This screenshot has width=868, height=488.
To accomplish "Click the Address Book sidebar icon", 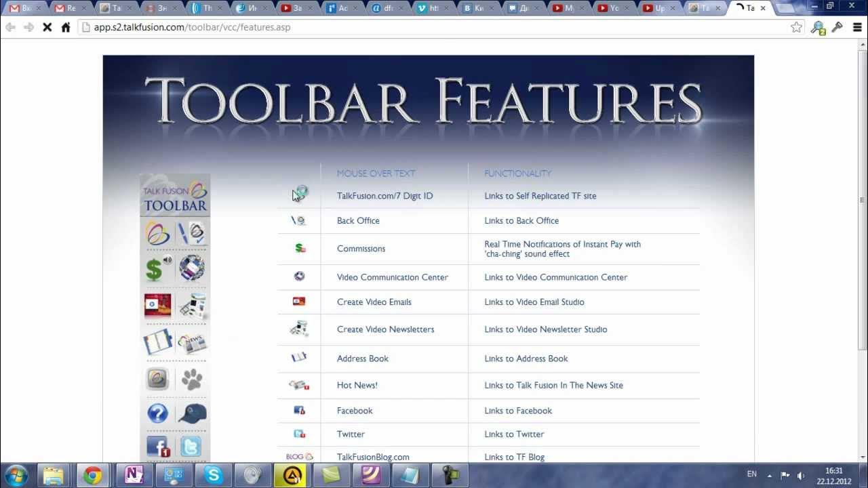I will [158, 342].
